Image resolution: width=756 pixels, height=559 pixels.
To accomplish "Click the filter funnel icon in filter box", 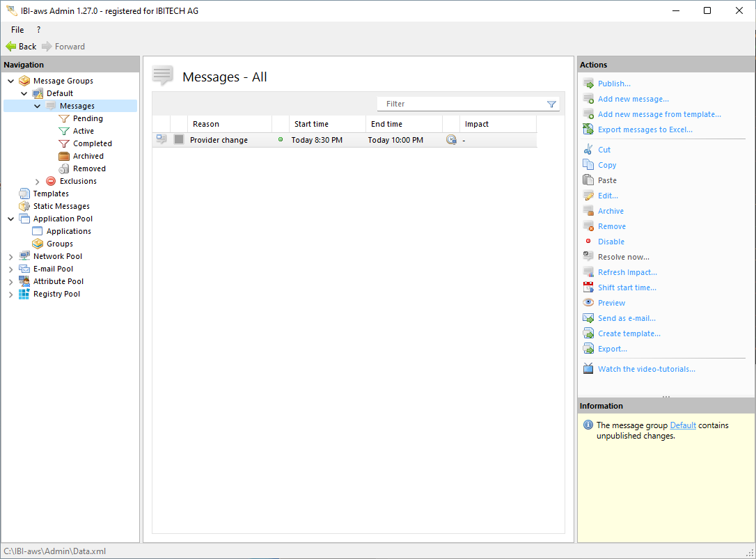I will (x=551, y=104).
